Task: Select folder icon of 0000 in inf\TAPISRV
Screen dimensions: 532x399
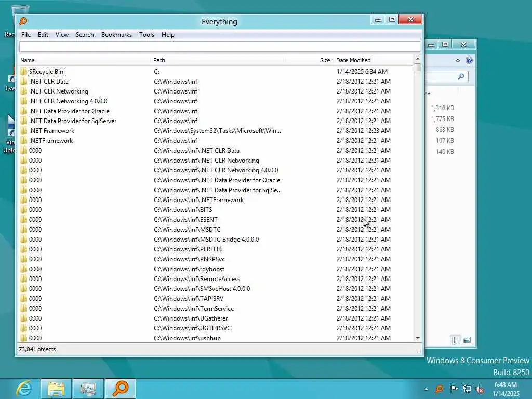Action: 23,299
